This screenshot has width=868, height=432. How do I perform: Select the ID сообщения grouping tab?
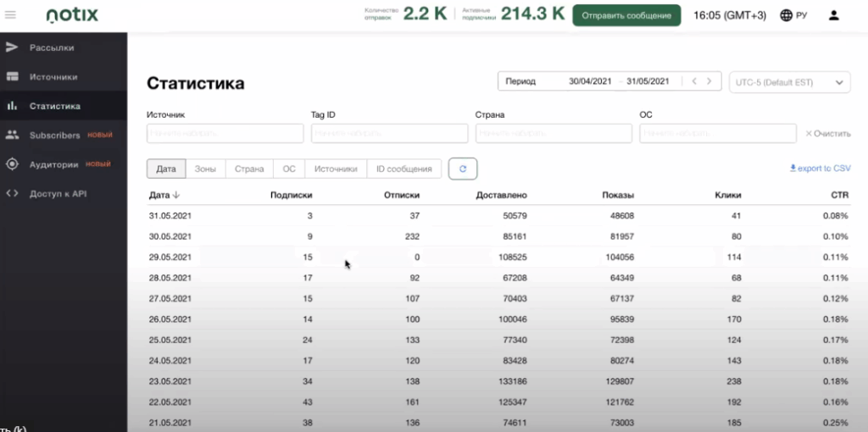(x=404, y=169)
